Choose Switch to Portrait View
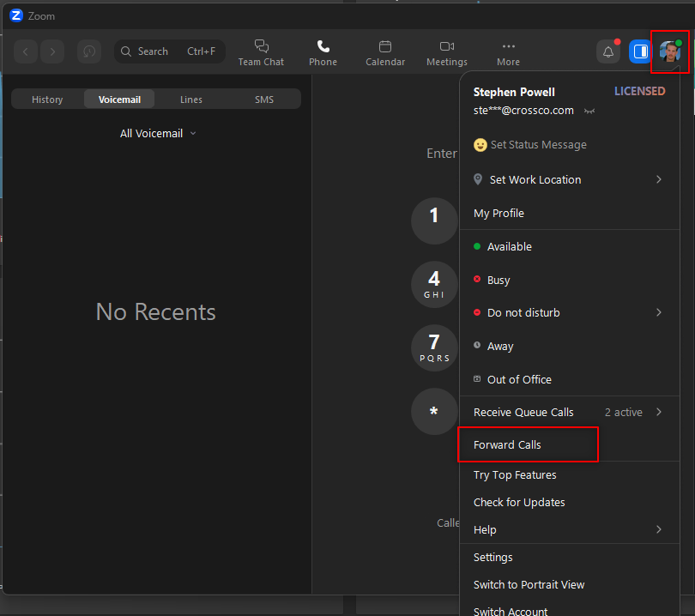695x616 pixels. pyautogui.click(x=570, y=584)
